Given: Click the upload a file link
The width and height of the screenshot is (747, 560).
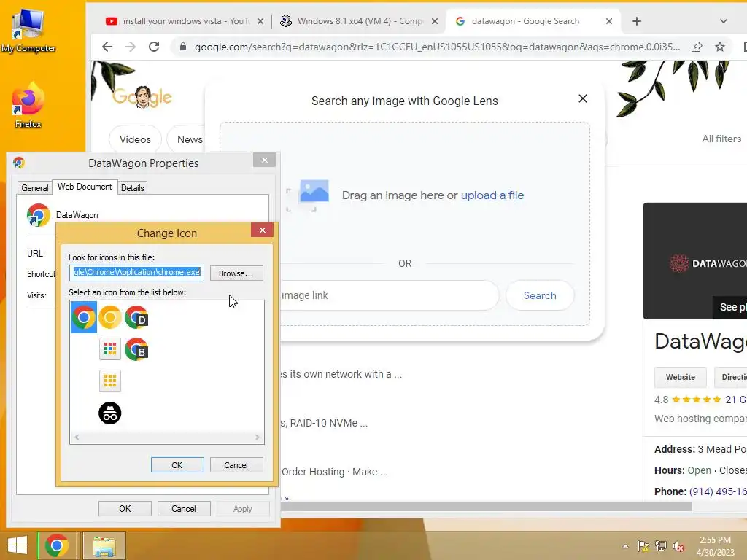Looking at the screenshot, I should pos(492,195).
